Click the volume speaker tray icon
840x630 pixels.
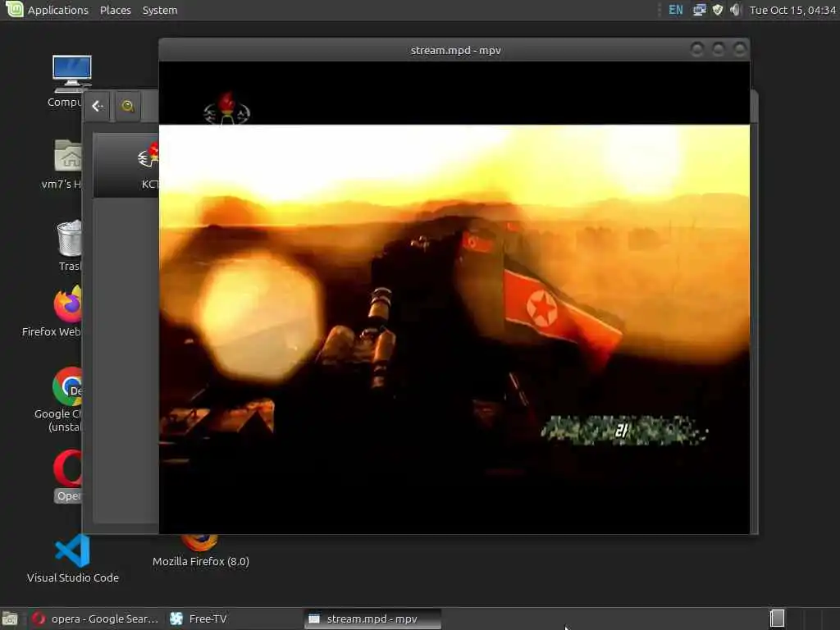pos(735,10)
